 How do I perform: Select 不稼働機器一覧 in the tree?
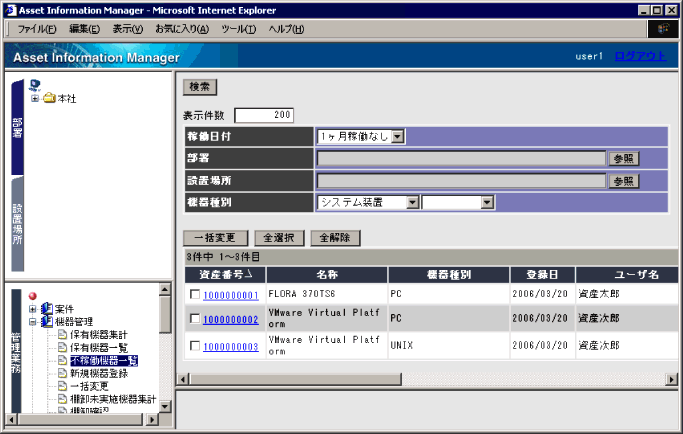[x=104, y=360]
